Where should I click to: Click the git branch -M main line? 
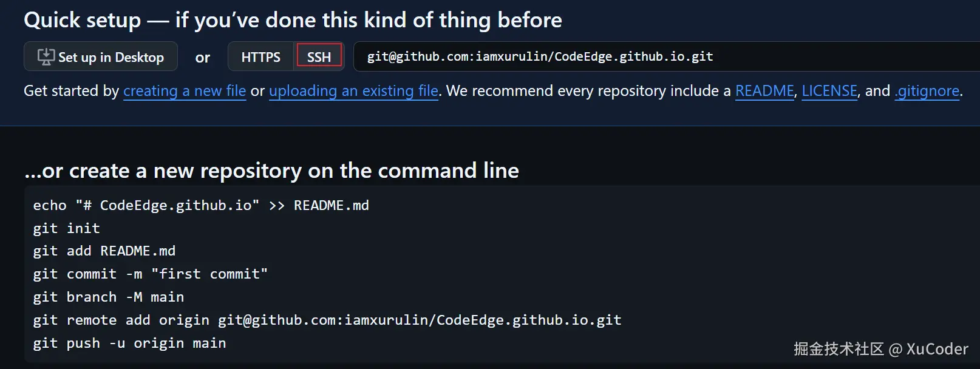coord(108,297)
